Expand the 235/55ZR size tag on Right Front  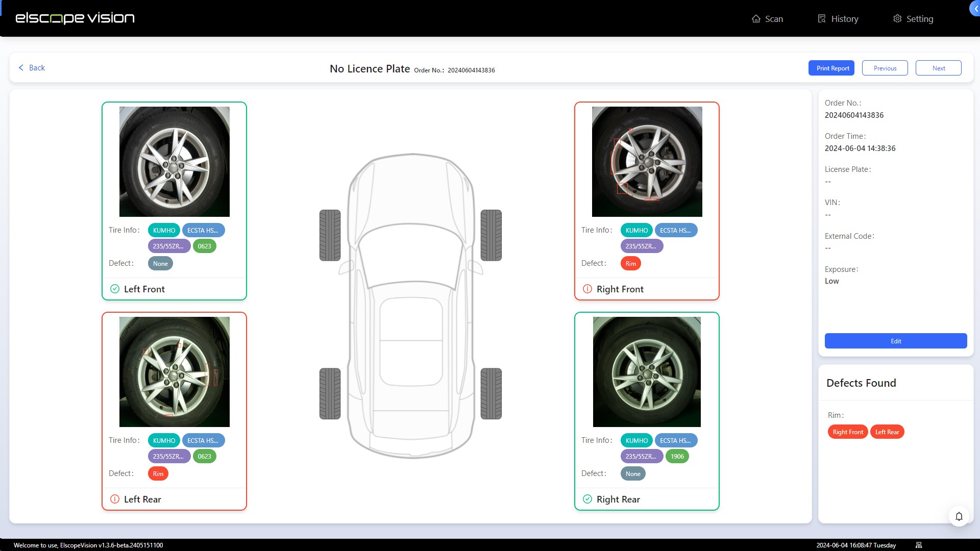(x=642, y=246)
